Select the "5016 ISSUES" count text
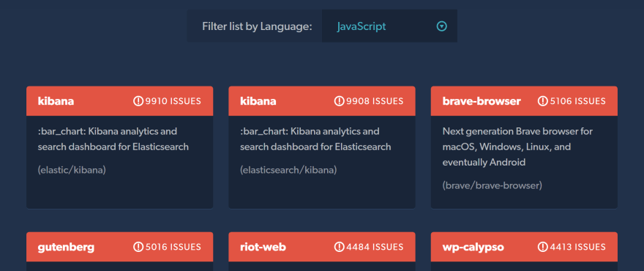Image resolution: width=644 pixels, height=271 pixels. [173, 247]
